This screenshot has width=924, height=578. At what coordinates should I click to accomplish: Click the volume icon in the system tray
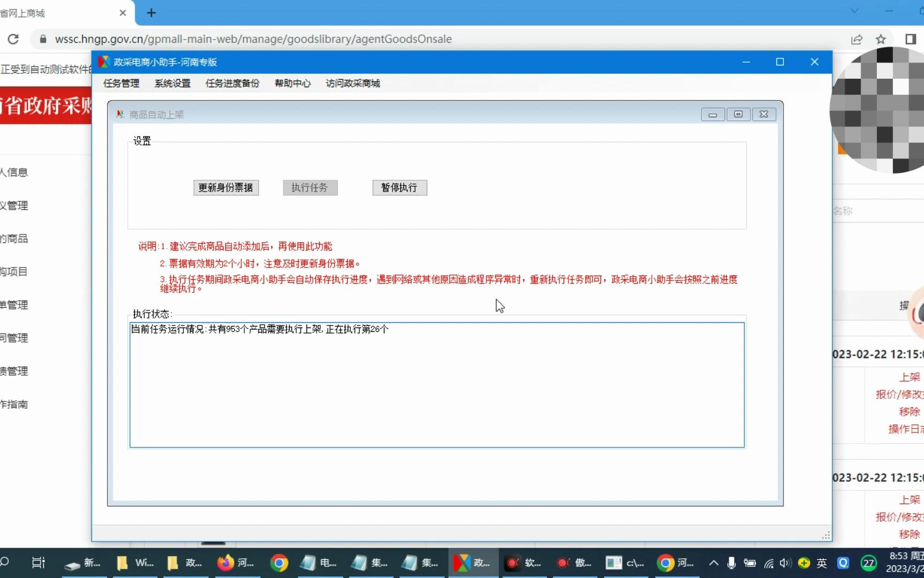[784, 562]
